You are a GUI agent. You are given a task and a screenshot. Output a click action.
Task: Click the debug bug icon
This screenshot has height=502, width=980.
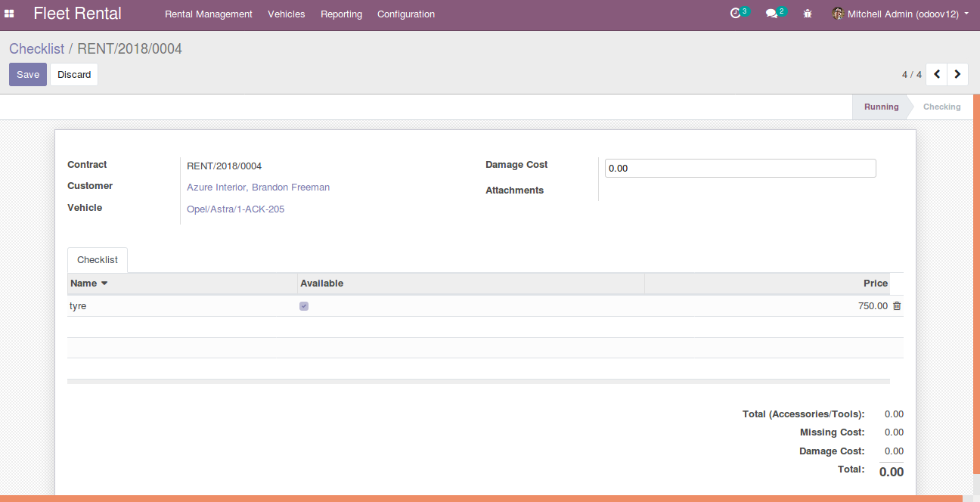pos(808,14)
